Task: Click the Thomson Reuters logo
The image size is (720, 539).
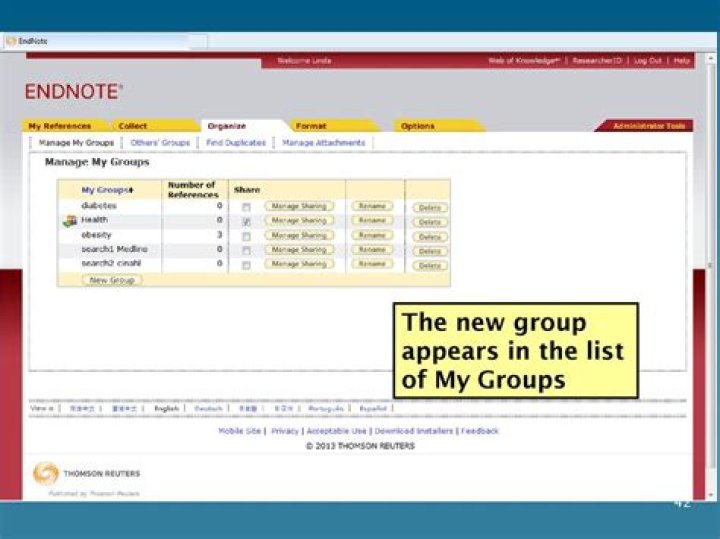Action: point(86,473)
